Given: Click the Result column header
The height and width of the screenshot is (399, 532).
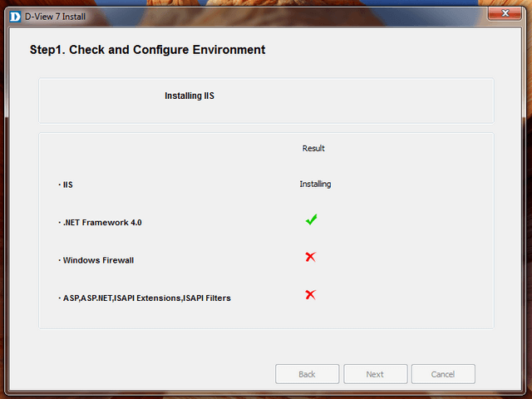Looking at the screenshot, I should click(313, 148).
